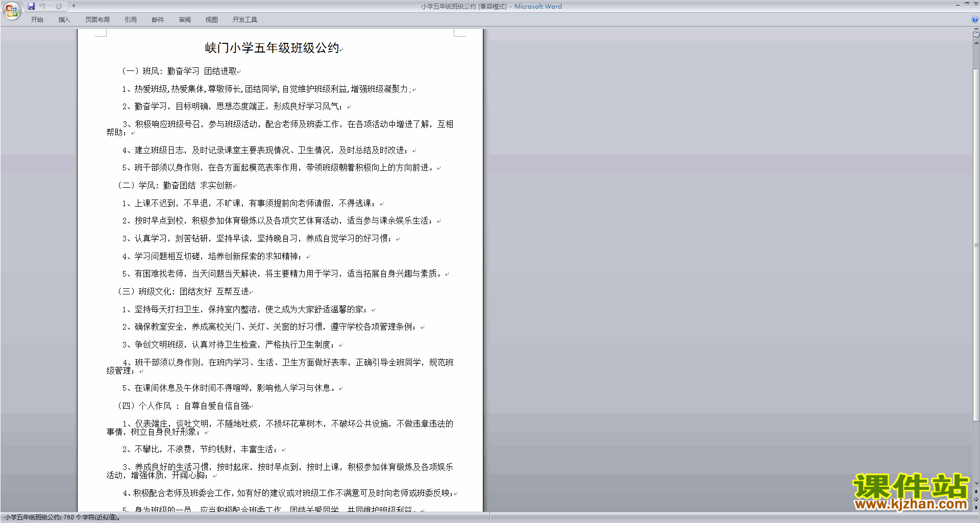Click line 1、上课不迟到，不早退
The height and width of the screenshot is (523, 980).
tap(249, 204)
